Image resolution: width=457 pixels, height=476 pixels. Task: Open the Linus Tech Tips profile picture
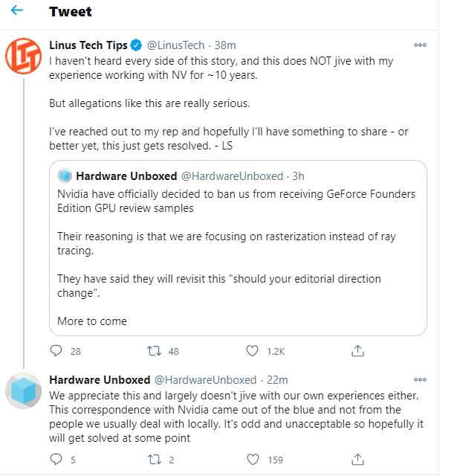(x=23, y=56)
